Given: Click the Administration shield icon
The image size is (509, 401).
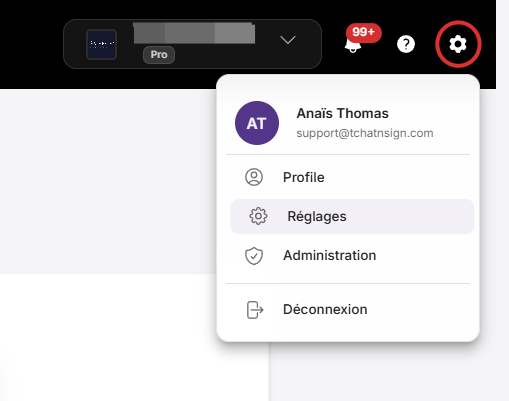Looking at the screenshot, I should tap(254, 256).
